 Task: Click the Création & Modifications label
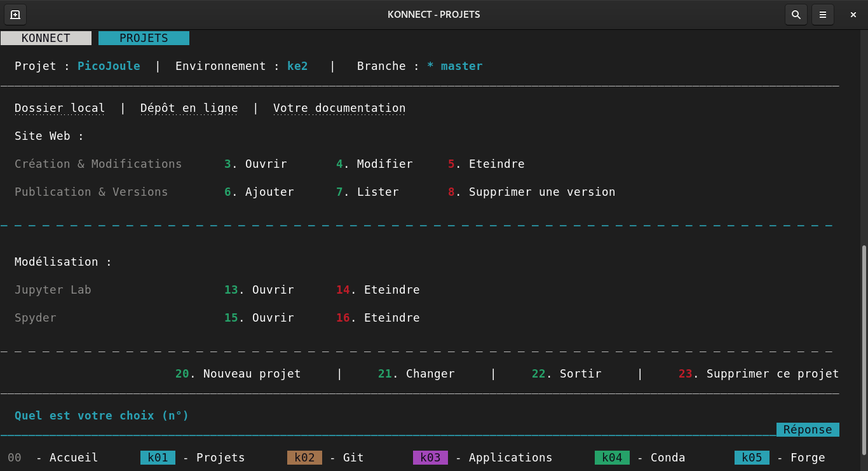[98, 164]
